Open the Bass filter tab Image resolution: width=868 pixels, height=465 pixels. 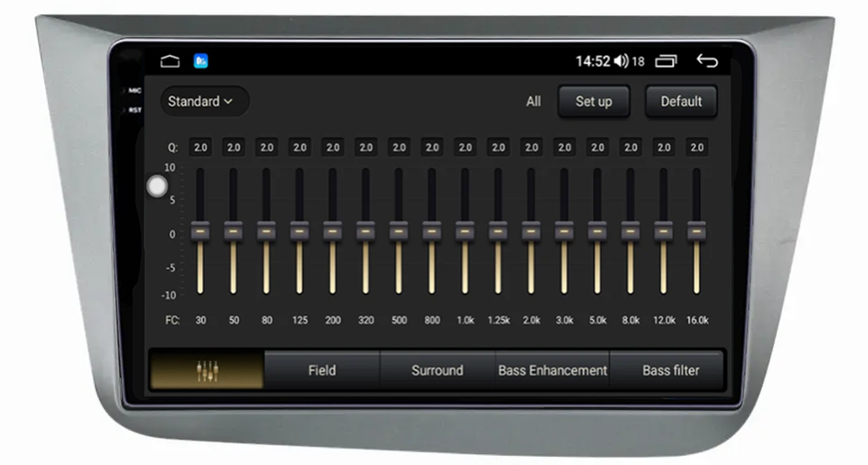(670, 370)
